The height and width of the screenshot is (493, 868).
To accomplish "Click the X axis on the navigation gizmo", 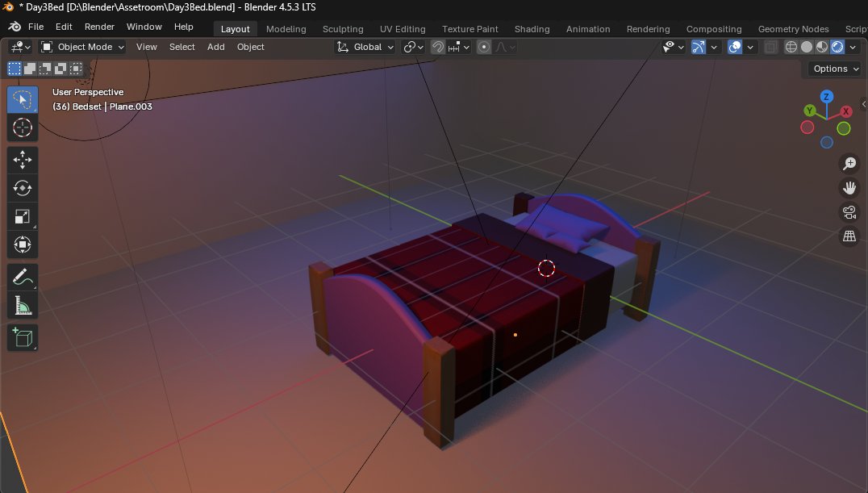I will [x=846, y=111].
